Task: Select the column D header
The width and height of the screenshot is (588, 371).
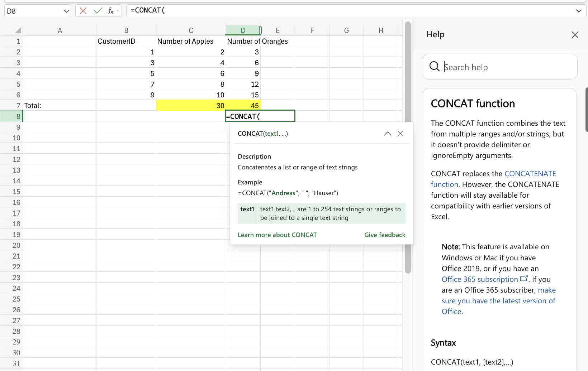Action: pyautogui.click(x=243, y=30)
